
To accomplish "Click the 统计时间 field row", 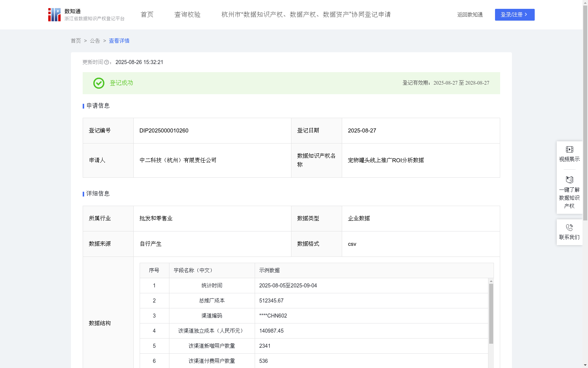I will coord(314,286).
